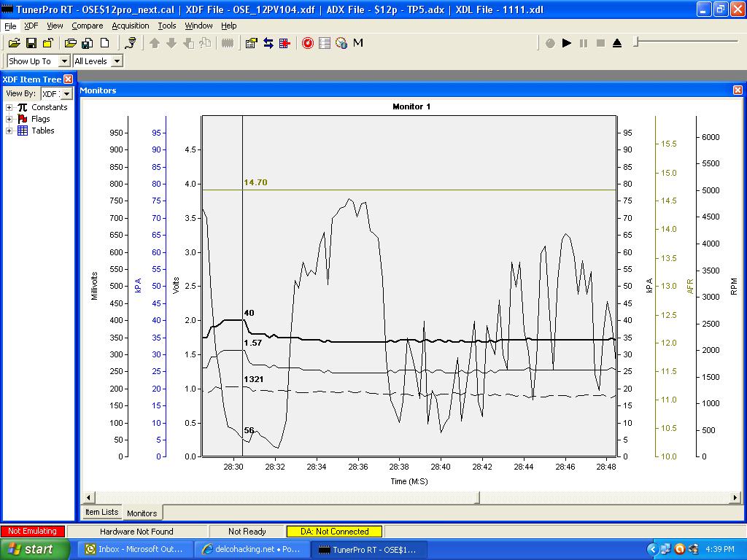Open the Compare menu
Viewport: 747px width, 560px height.
(x=88, y=26)
